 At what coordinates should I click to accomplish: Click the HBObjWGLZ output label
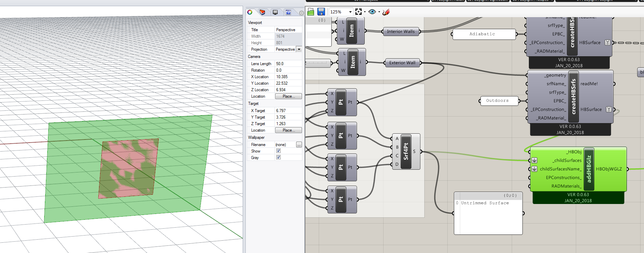[x=609, y=169]
